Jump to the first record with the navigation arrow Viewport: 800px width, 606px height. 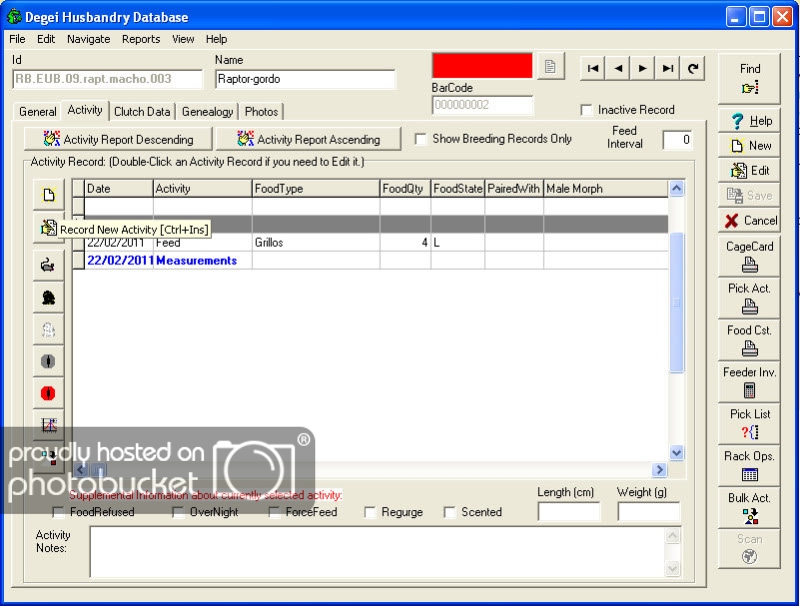594,68
